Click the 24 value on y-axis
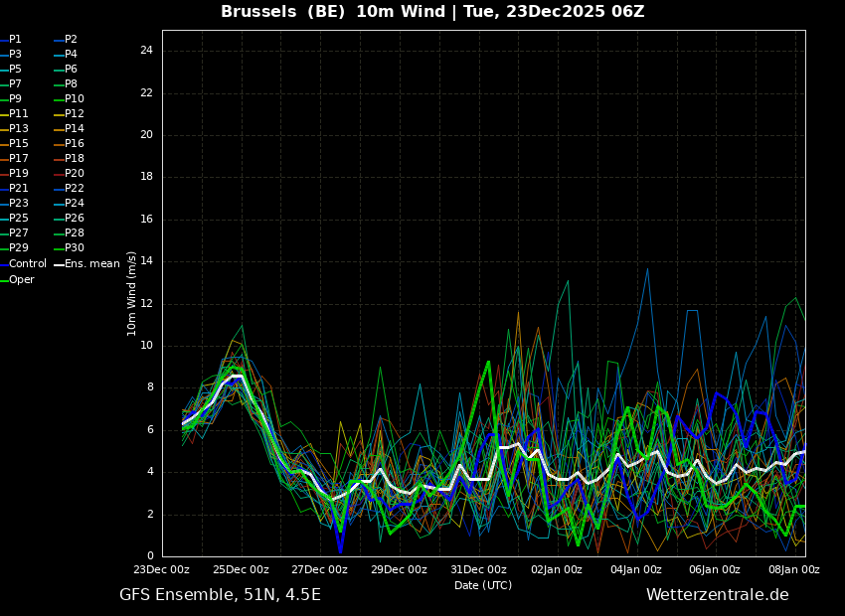This screenshot has width=845, height=616. tap(145, 51)
